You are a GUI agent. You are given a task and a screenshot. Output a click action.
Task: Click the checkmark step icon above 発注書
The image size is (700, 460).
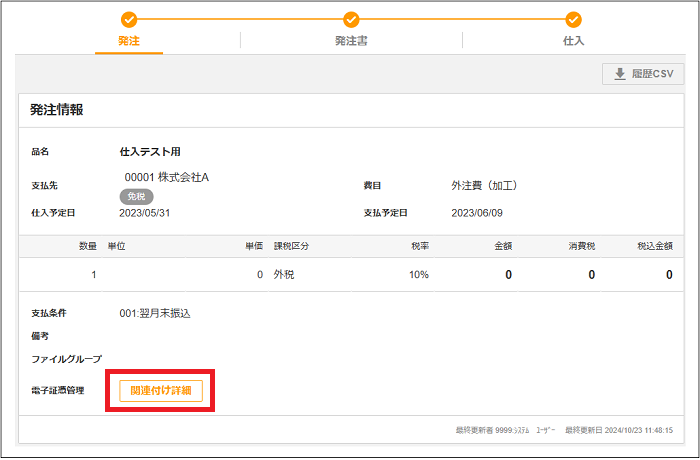(x=351, y=19)
